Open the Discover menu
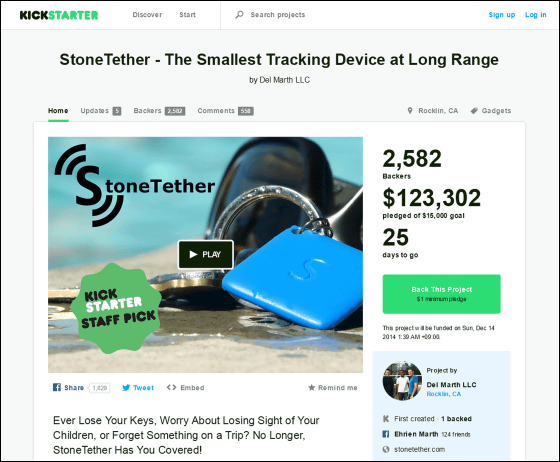 tap(147, 15)
